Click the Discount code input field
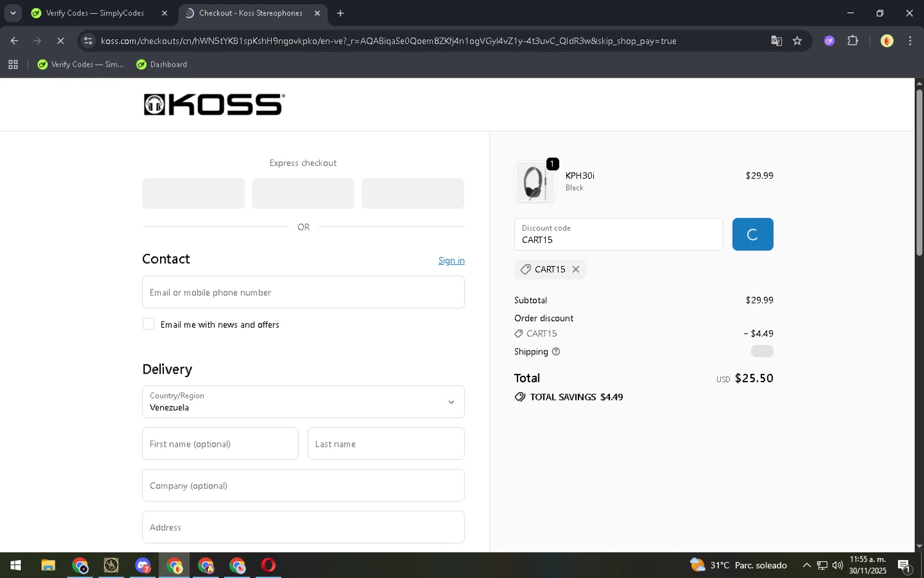 tap(618, 234)
